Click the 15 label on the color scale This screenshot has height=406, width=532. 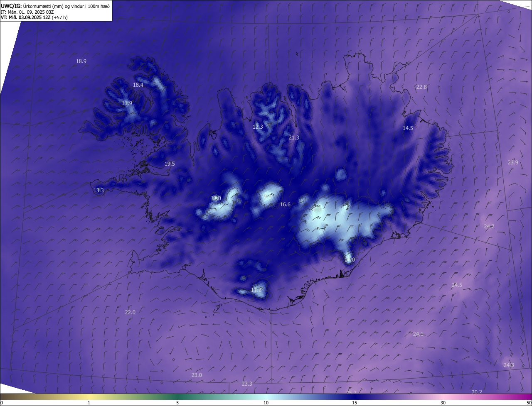click(x=355, y=403)
